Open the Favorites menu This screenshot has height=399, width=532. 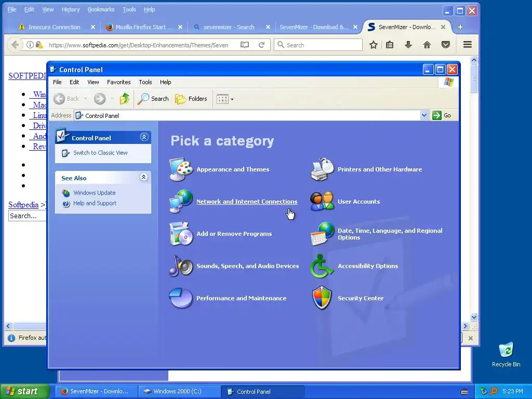[119, 82]
